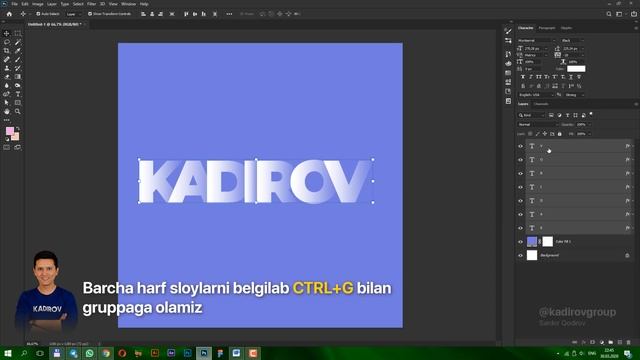Open the Edit Toolbar three-dots button
Image resolution: width=640 pixels, height=360 pixels.
click(x=7, y=120)
